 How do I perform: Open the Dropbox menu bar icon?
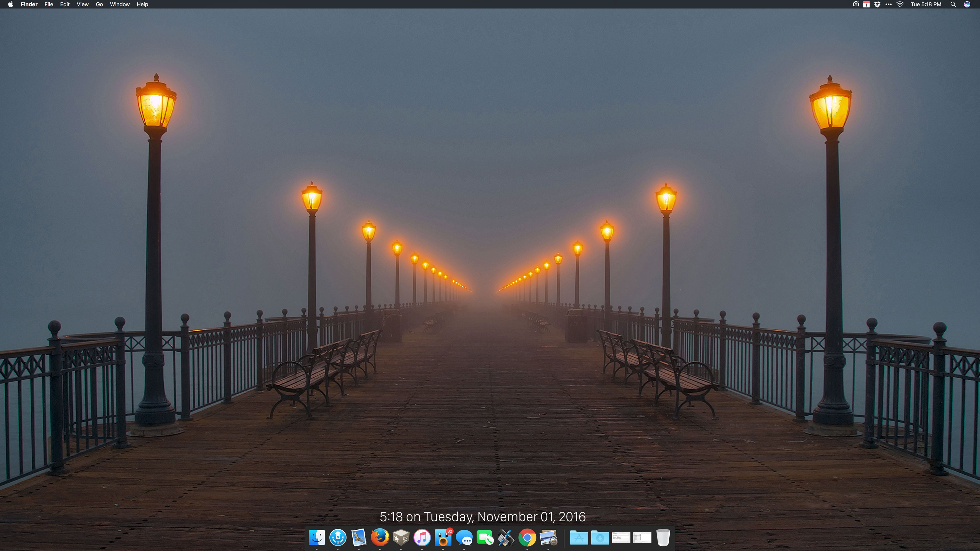pos(877,5)
